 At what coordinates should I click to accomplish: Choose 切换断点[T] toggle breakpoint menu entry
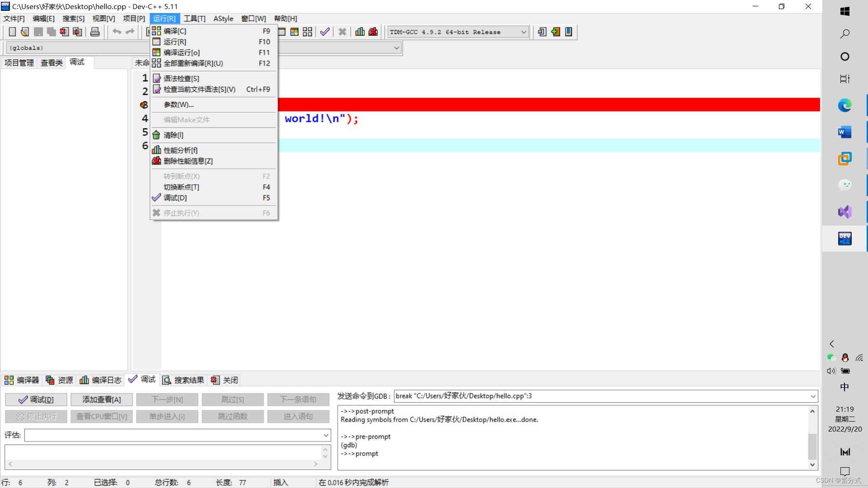pos(181,187)
